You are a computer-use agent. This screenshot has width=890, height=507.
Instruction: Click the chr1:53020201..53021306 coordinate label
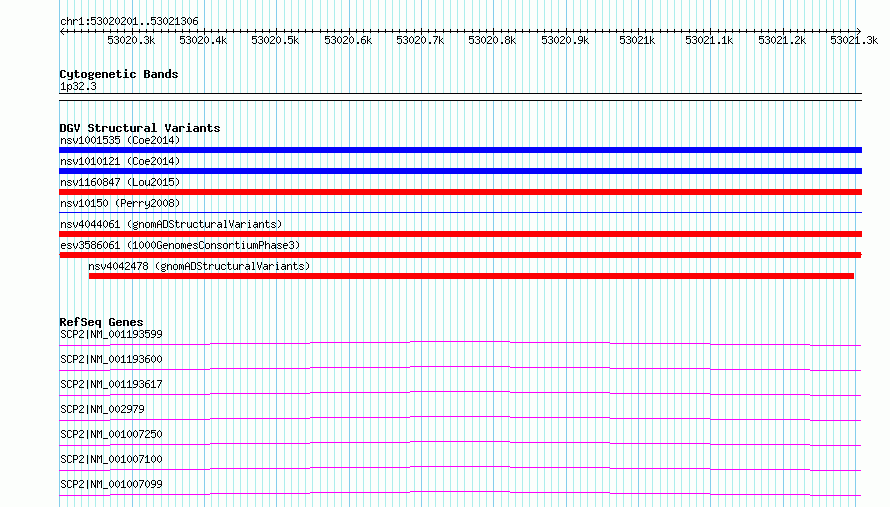[x=129, y=22]
